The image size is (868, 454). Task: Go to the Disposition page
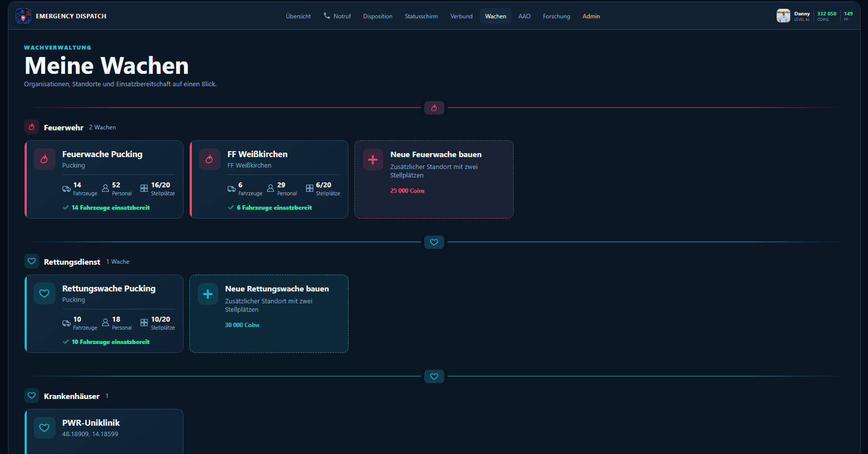[378, 16]
